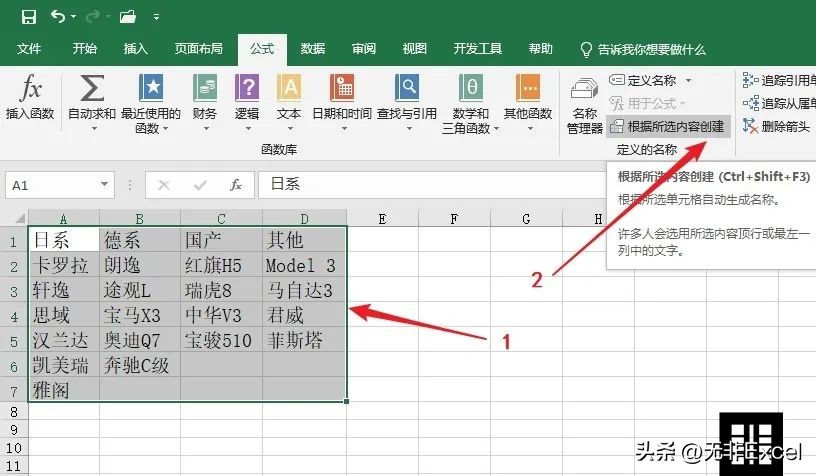
Task: Open the 逻辑 functions question-mark icon
Action: 247,87
